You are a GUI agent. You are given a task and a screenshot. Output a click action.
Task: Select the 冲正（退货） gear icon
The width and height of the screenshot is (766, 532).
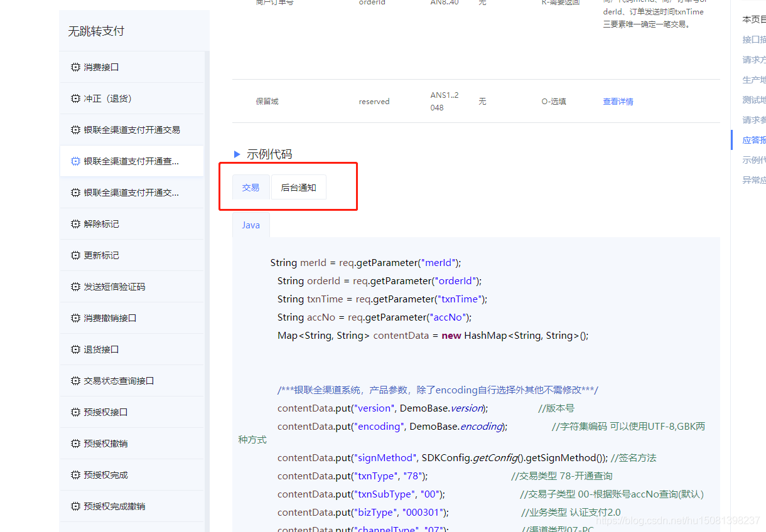(x=75, y=98)
